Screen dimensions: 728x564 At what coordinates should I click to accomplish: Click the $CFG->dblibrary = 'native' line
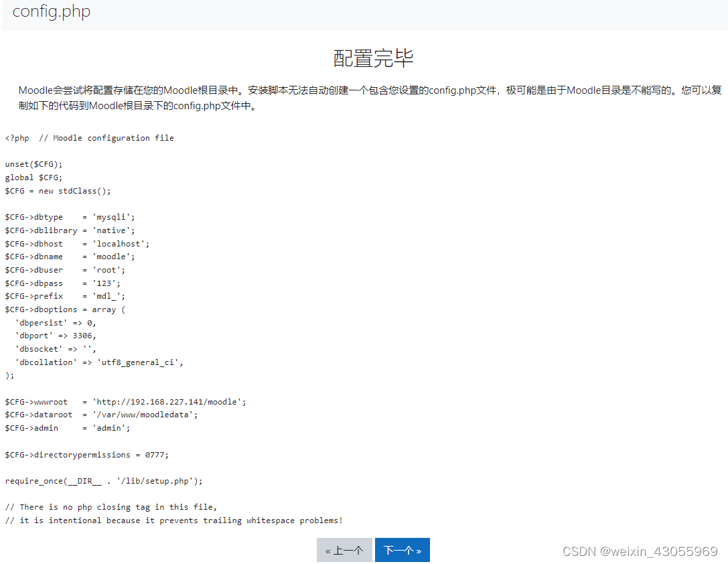coord(70,230)
